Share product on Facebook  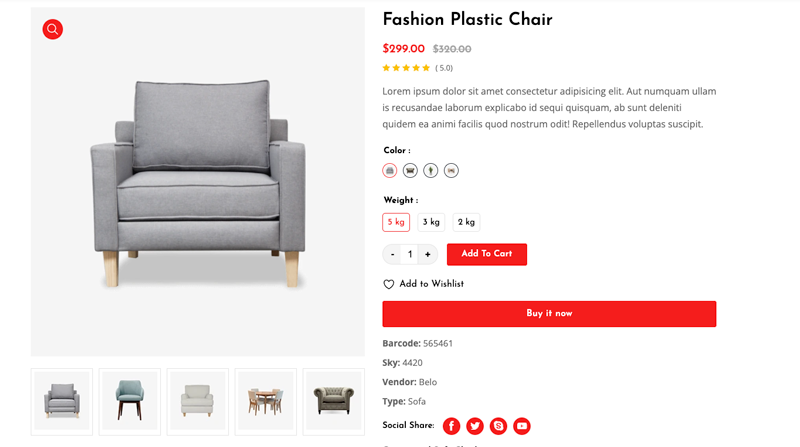coord(451,426)
